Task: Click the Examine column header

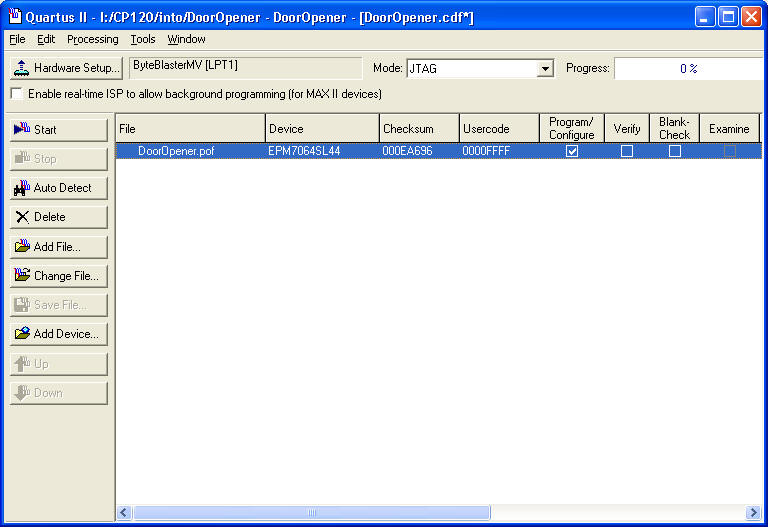Action: point(729,128)
